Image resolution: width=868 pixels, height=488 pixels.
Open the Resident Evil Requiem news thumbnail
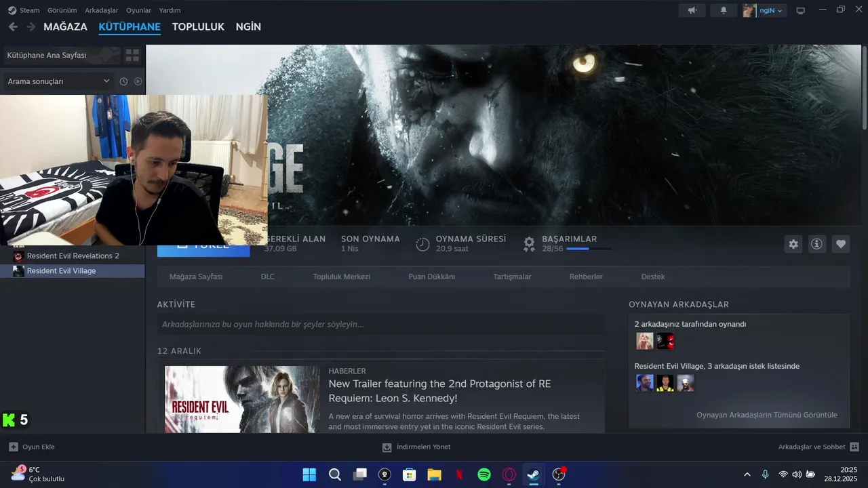click(242, 399)
